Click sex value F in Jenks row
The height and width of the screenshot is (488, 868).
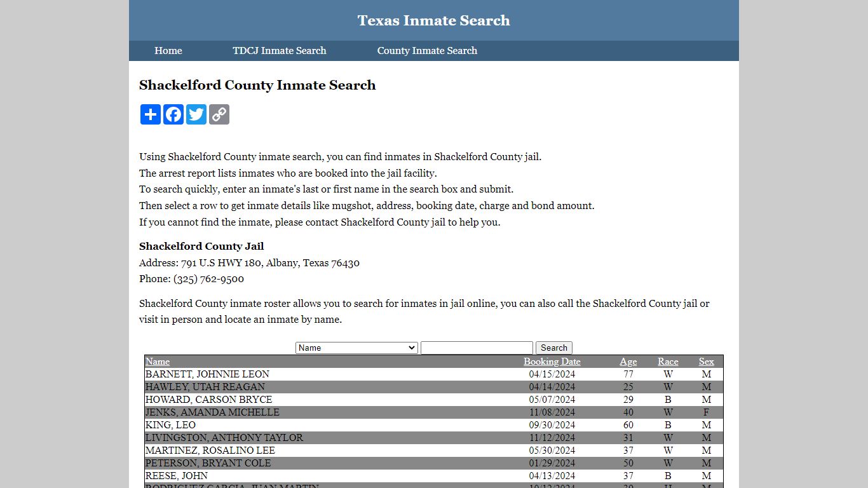pos(706,412)
